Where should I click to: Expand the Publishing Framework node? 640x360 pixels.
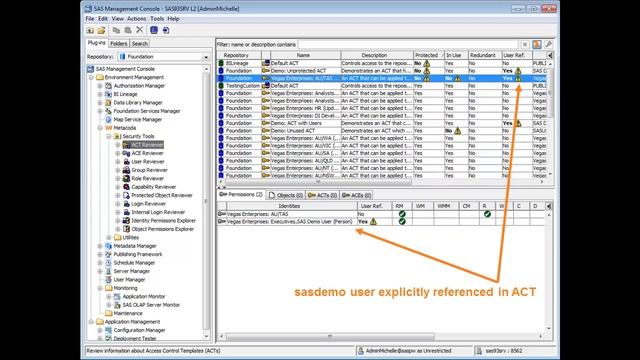[100, 254]
